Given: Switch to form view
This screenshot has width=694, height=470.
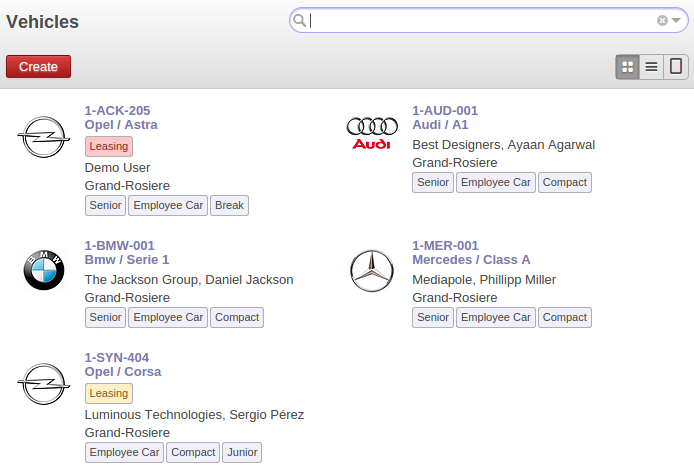Looking at the screenshot, I should pos(676,67).
